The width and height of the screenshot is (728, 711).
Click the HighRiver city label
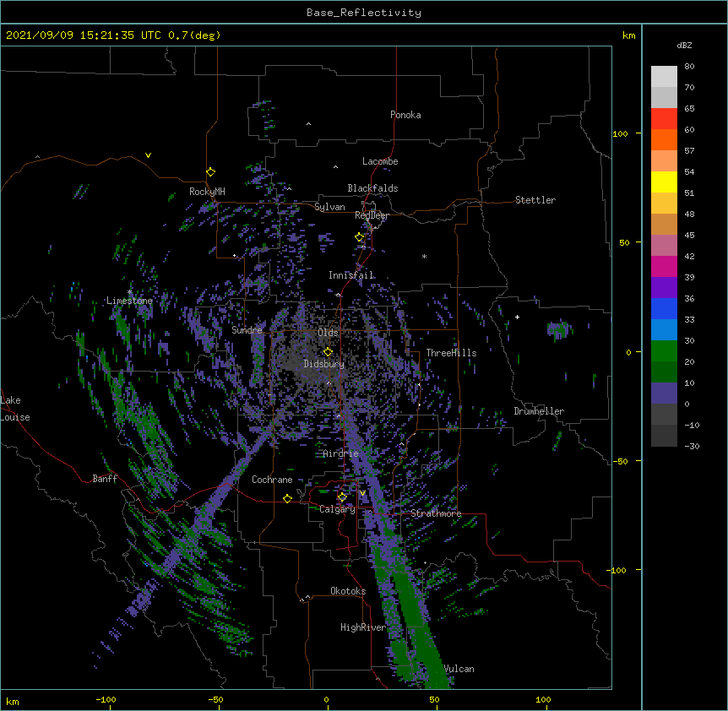click(363, 627)
